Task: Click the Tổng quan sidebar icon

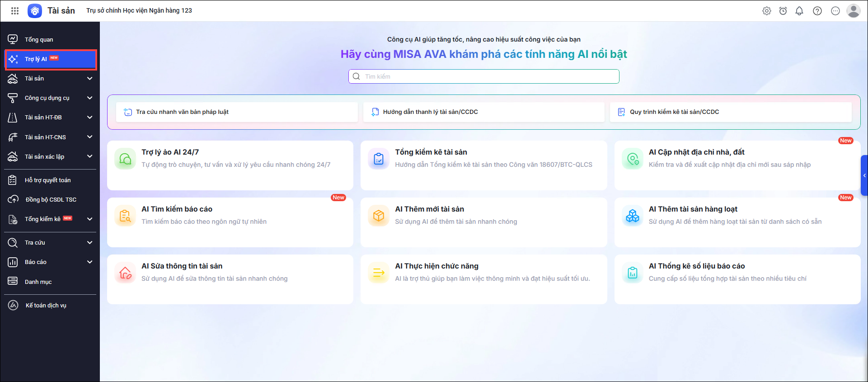Action: [13, 39]
